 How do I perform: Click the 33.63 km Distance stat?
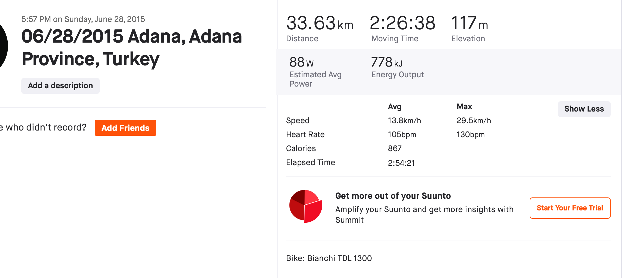click(x=320, y=28)
